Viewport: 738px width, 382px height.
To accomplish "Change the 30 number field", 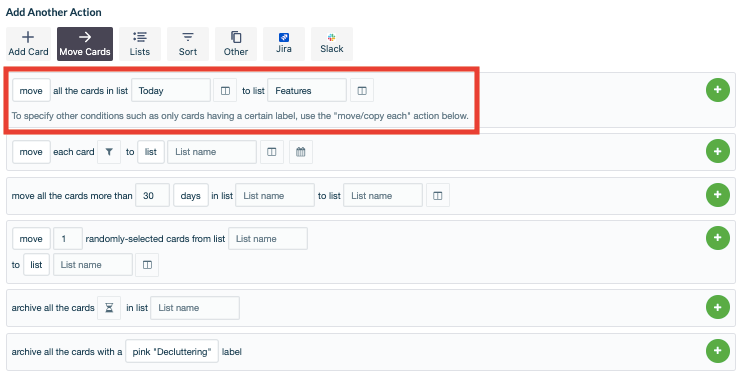I will coord(152,196).
